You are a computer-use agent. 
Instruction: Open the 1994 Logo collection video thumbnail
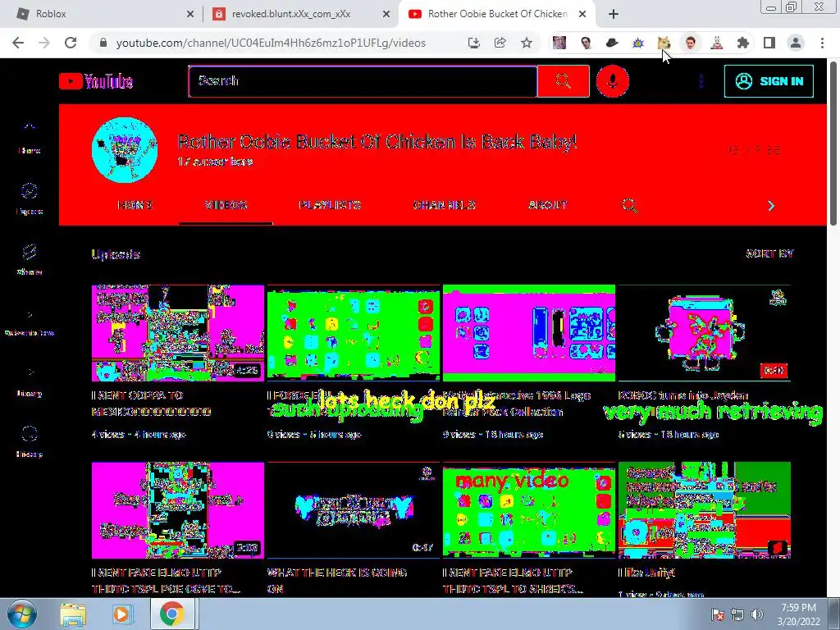click(529, 333)
